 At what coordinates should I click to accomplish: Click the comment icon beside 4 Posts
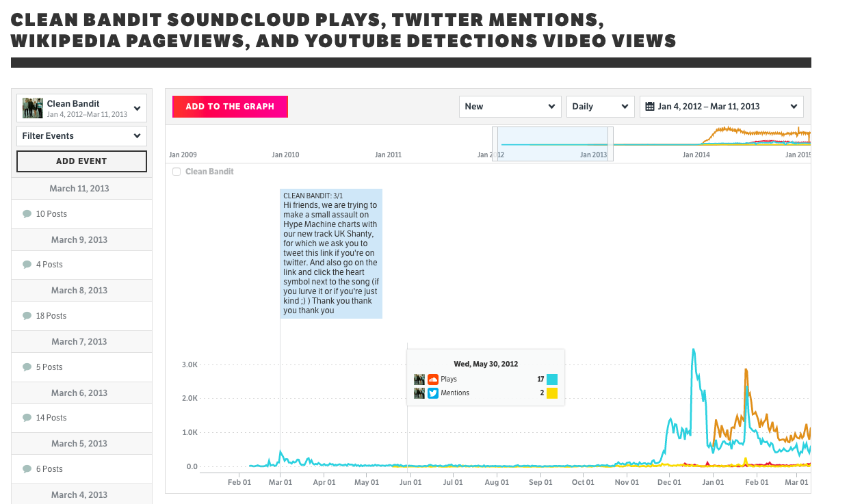(x=27, y=265)
